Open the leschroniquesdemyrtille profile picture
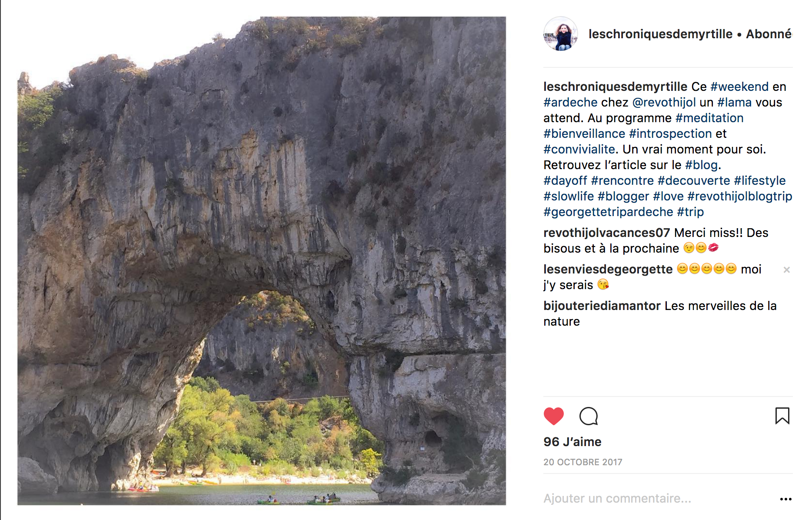Screen dimensions: 812x520 (561, 34)
